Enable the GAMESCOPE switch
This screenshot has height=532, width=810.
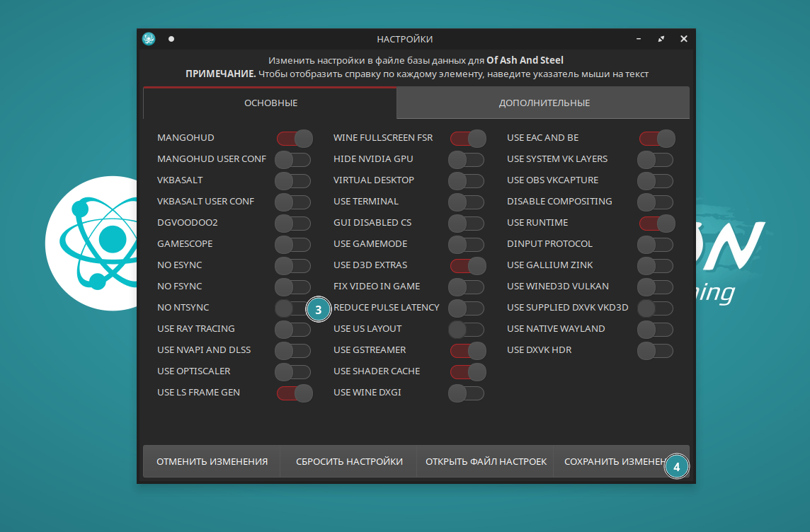click(x=293, y=244)
